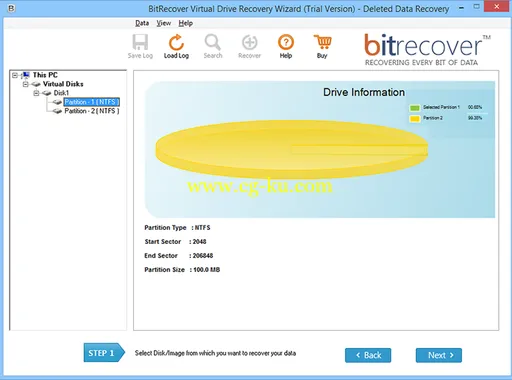Image resolution: width=512 pixels, height=380 pixels.
Task: Click the Drive Information heading
Action: 364,92
